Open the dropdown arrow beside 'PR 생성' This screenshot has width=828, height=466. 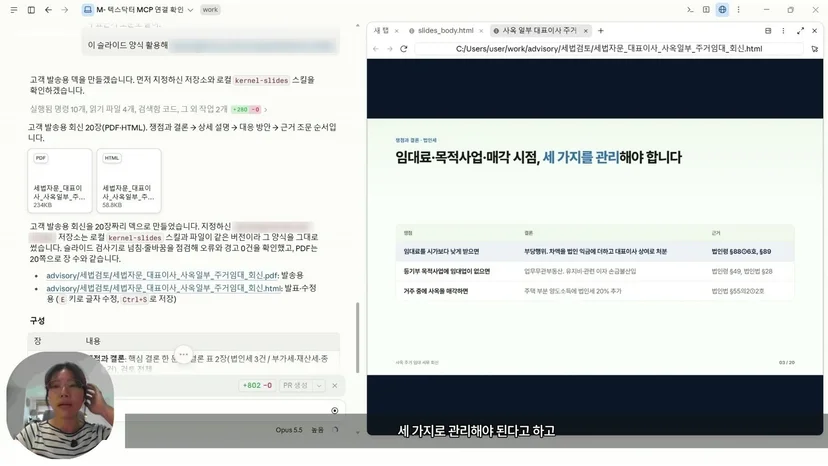318,386
